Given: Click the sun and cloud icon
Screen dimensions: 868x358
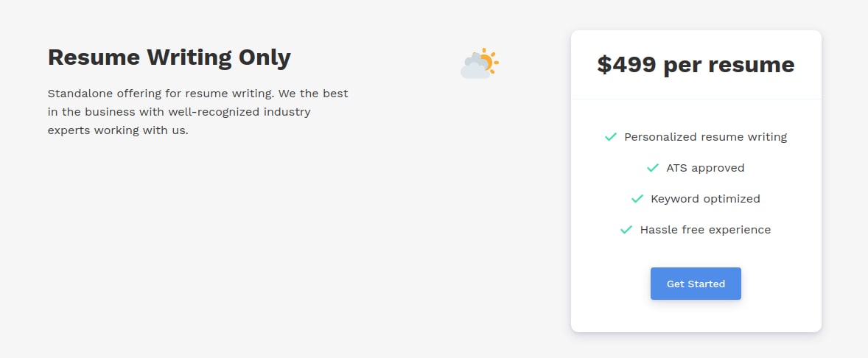Looking at the screenshot, I should click(480, 63).
